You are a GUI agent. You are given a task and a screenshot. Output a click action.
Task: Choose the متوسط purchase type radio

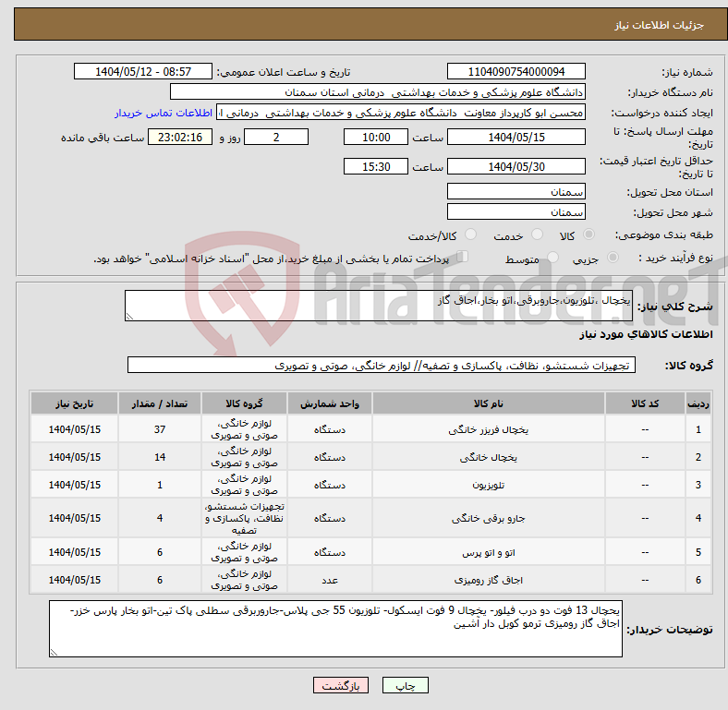pos(552,258)
